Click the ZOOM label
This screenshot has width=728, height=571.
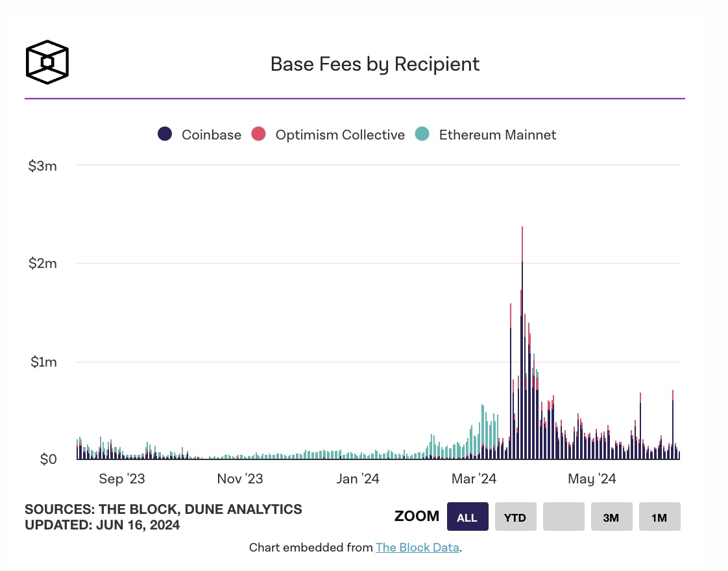click(x=417, y=516)
